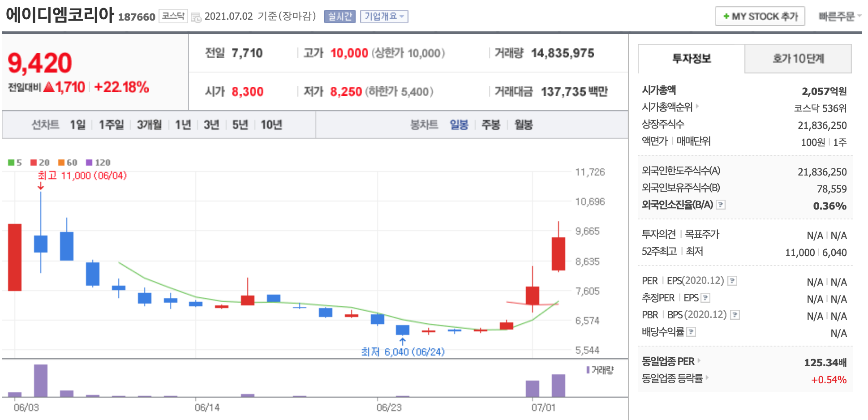The width and height of the screenshot is (868, 420).
Task: Click the 액면가 value 100원
Action: click(813, 142)
